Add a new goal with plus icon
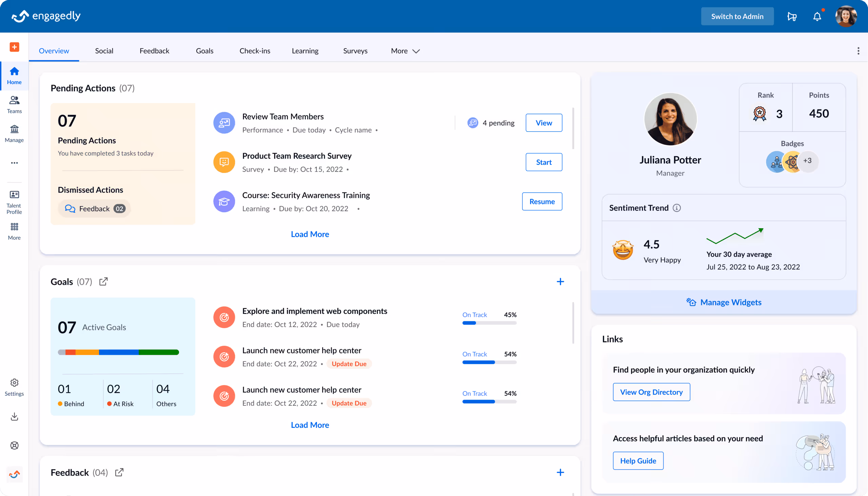Viewport: 868px width, 496px height. point(560,281)
